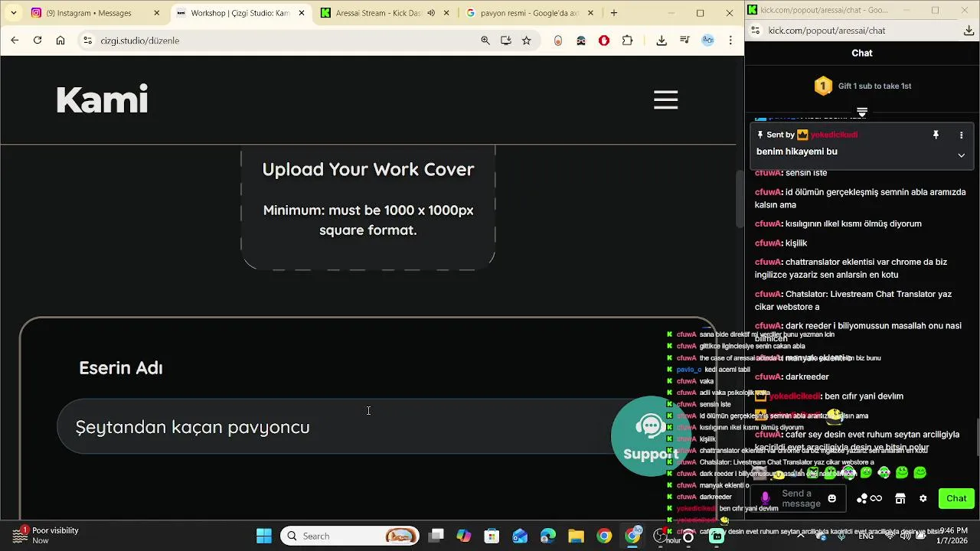The image size is (980, 551).
Task: Open the site information icon in the address bar
Action: click(x=87, y=41)
